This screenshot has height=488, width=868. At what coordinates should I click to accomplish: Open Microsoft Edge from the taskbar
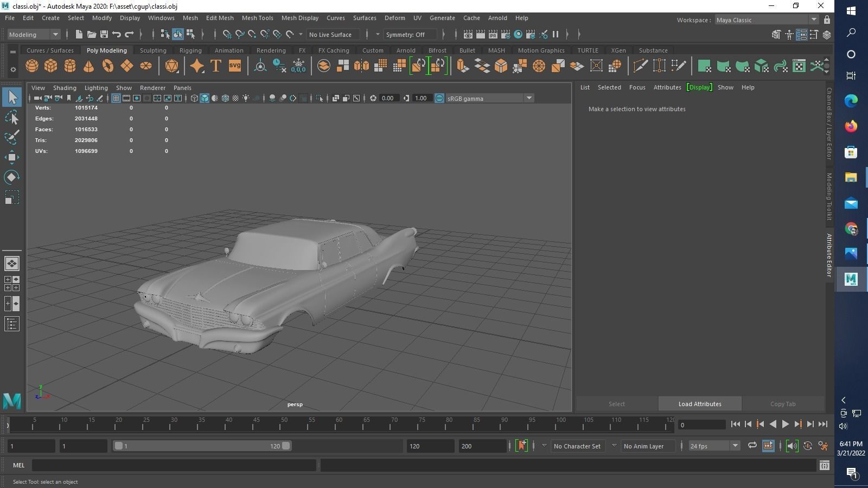(x=851, y=100)
